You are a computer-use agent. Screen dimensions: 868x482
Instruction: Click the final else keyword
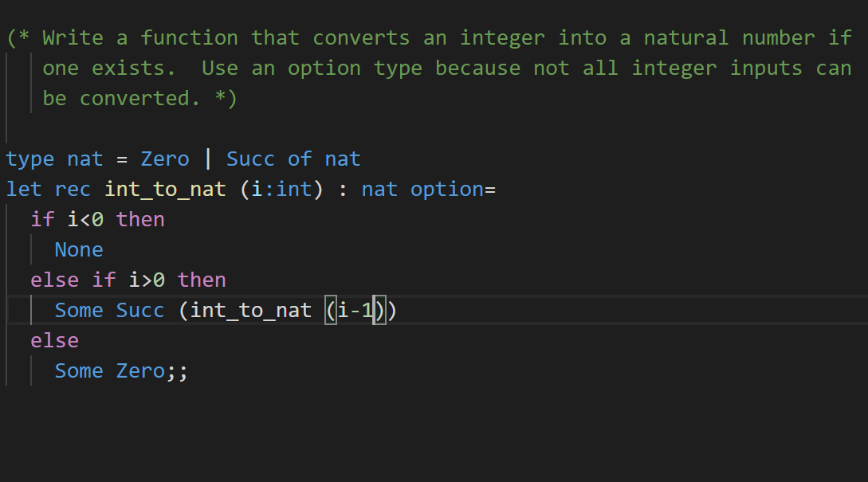click(54, 340)
